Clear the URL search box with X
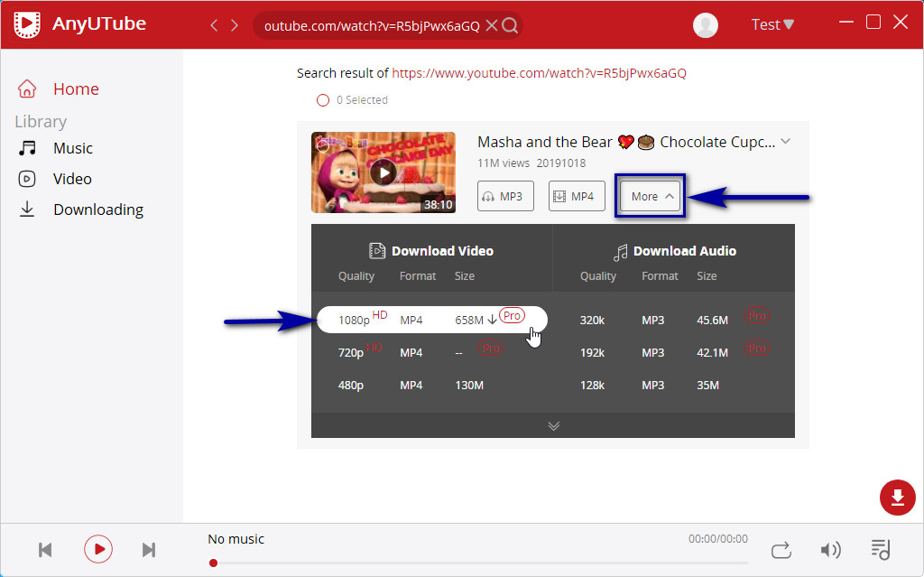The width and height of the screenshot is (924, 577). point(492,25)
